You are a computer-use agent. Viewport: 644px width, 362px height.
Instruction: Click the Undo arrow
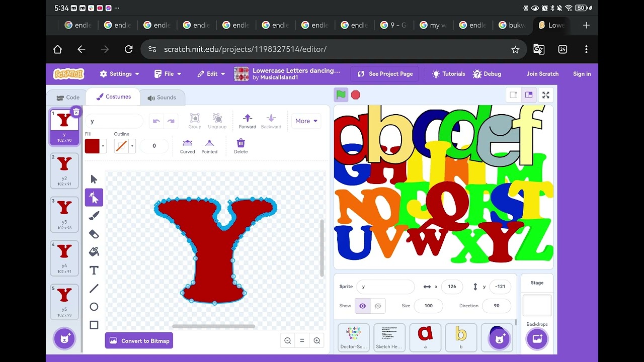pyautogui.click(x=156, y=121)
